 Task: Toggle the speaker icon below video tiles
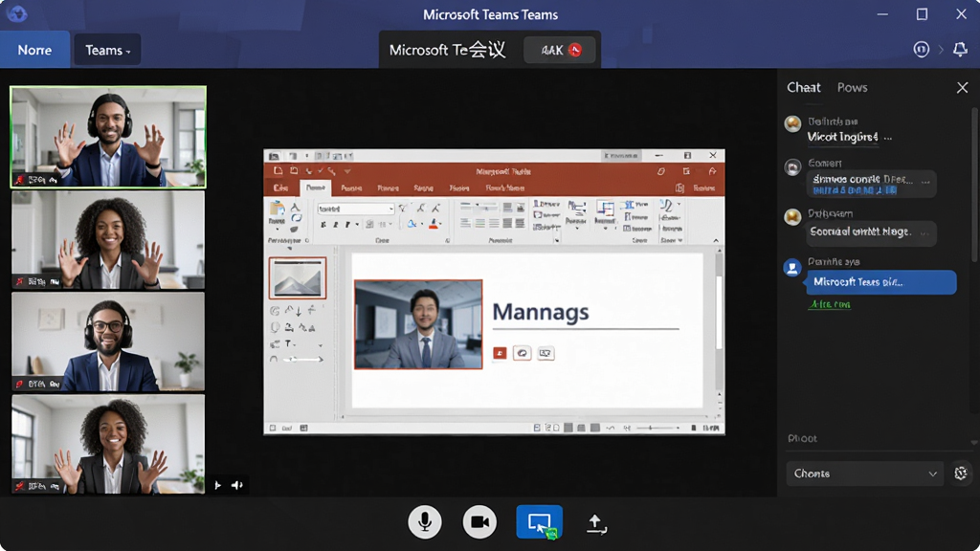pos(237,485)
